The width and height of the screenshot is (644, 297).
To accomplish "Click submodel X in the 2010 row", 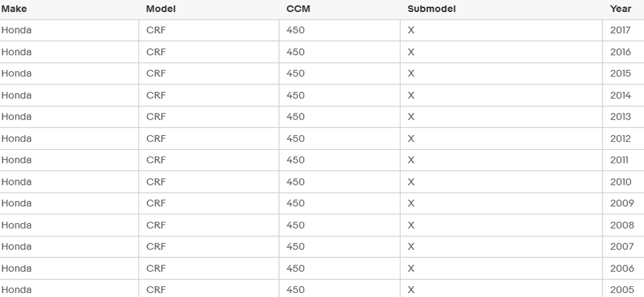I will tap(411, 181).
